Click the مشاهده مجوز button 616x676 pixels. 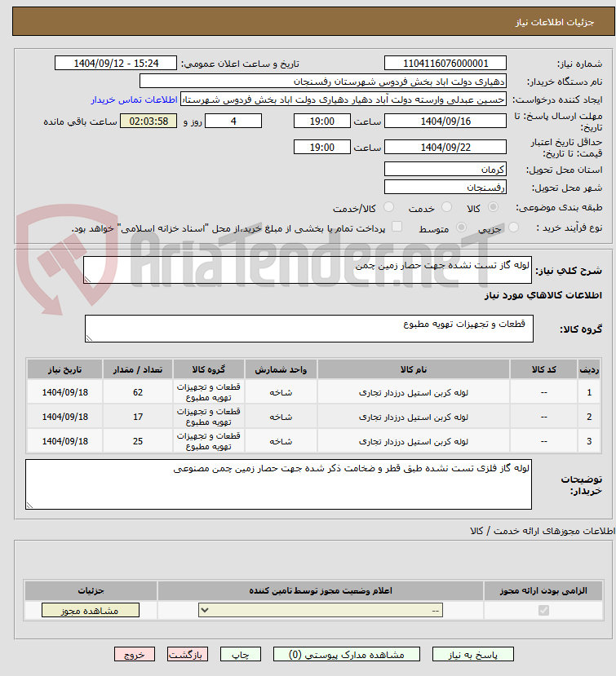[x=91, y=611]
